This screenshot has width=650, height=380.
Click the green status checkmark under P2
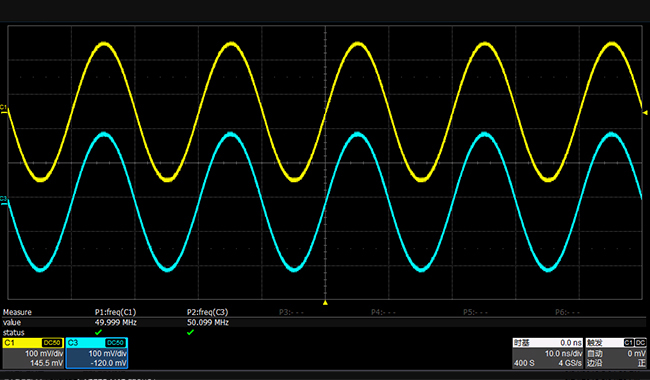tap(190, 332)
